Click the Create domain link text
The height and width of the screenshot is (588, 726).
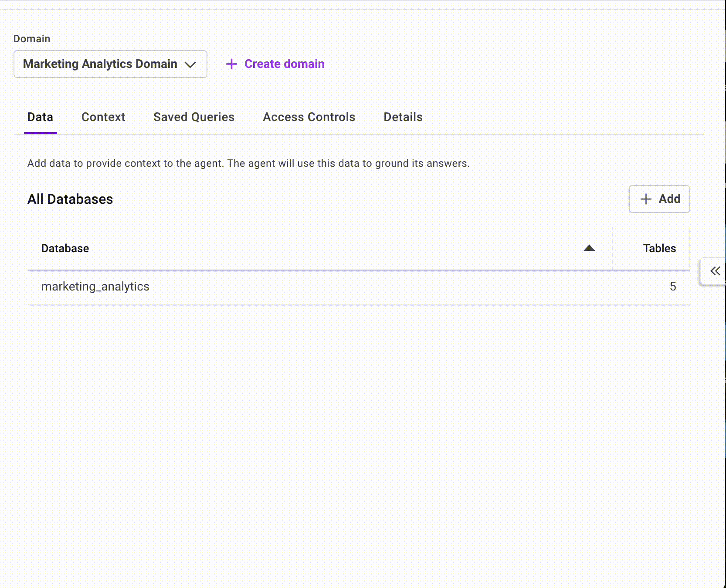pos(284,64)
